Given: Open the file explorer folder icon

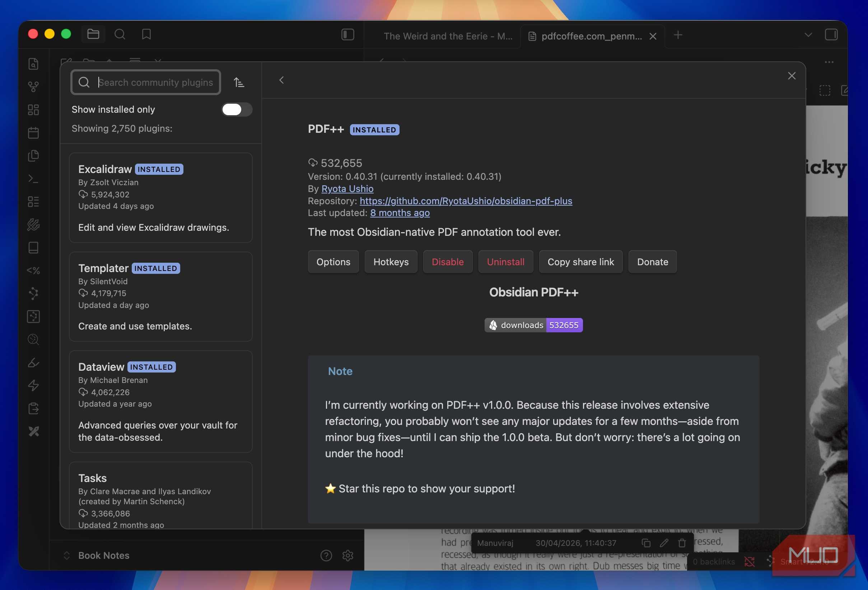Looking at the screenshot, I should coord(93,34).
